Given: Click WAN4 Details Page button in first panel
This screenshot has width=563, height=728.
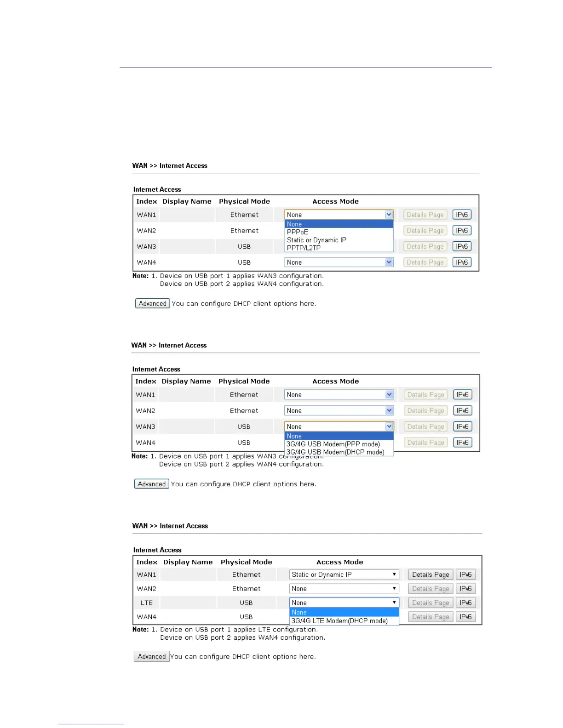Looking at the screenshot, I should pos(425,262).
